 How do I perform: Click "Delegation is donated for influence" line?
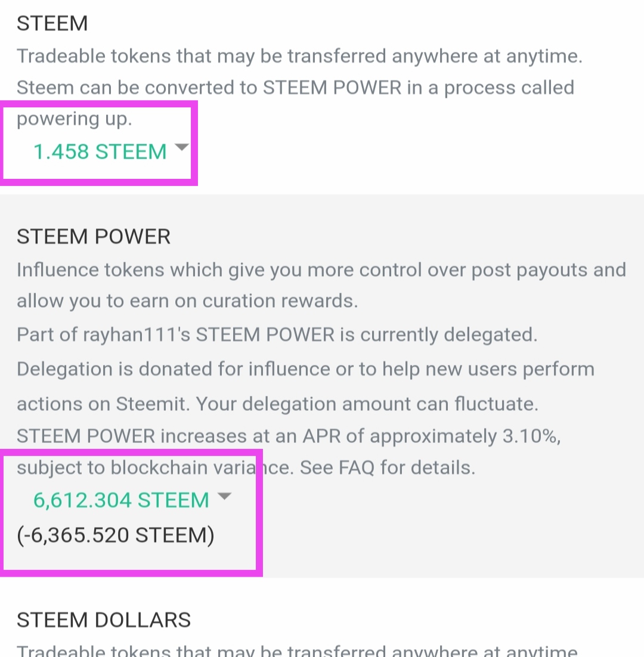[305, 369]
